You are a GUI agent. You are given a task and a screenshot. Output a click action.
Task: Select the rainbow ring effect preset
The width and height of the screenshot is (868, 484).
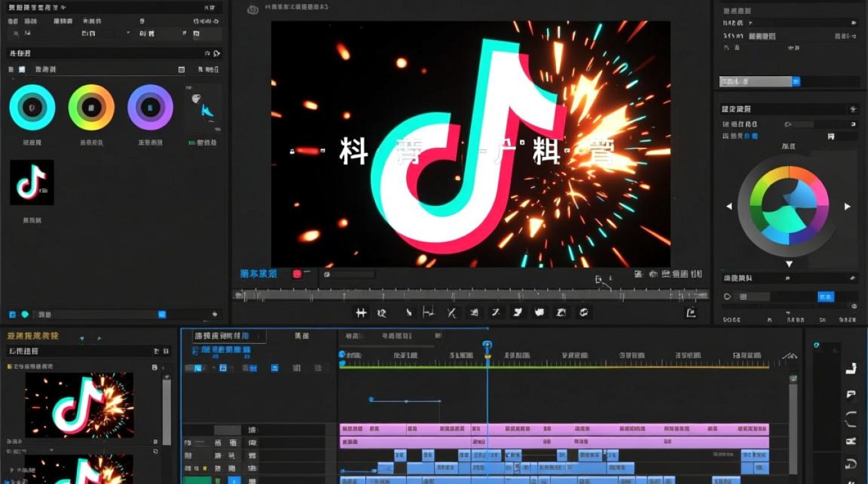click(x=91, y=107)
